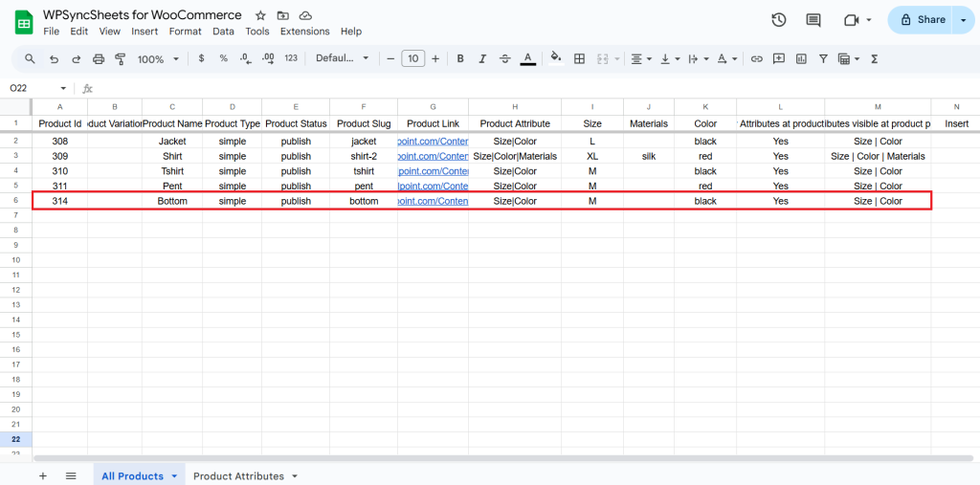Open the Edit menu
Image resolution: width=980 pixels, height=485 pixels.
click(x=78, y=32)
